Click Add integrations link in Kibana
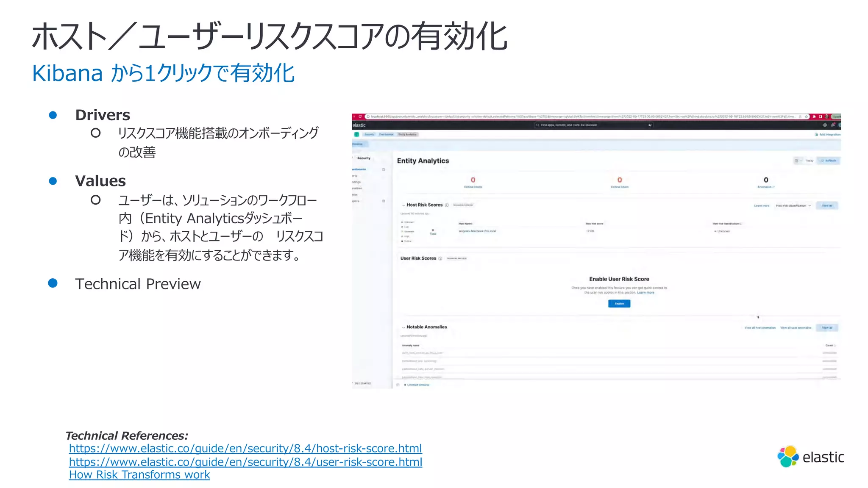The width and height of the screenshot is (868, 488). tap(829, 134)
